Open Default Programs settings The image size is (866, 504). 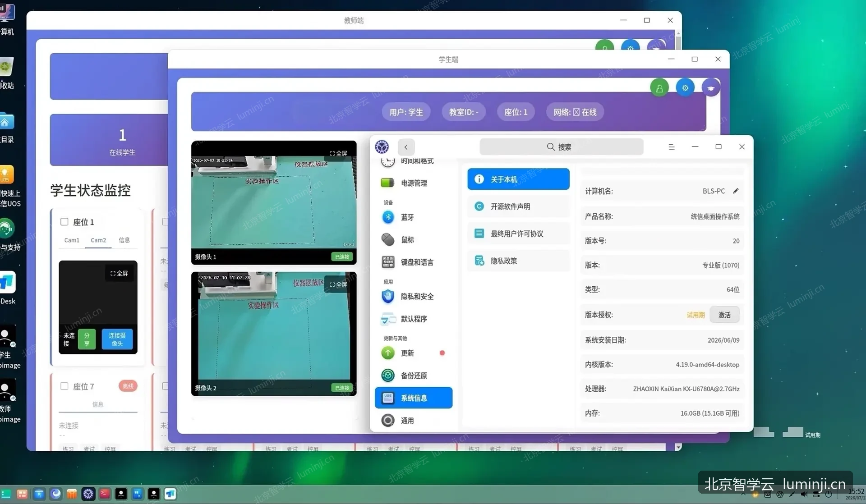coord(414,319)
